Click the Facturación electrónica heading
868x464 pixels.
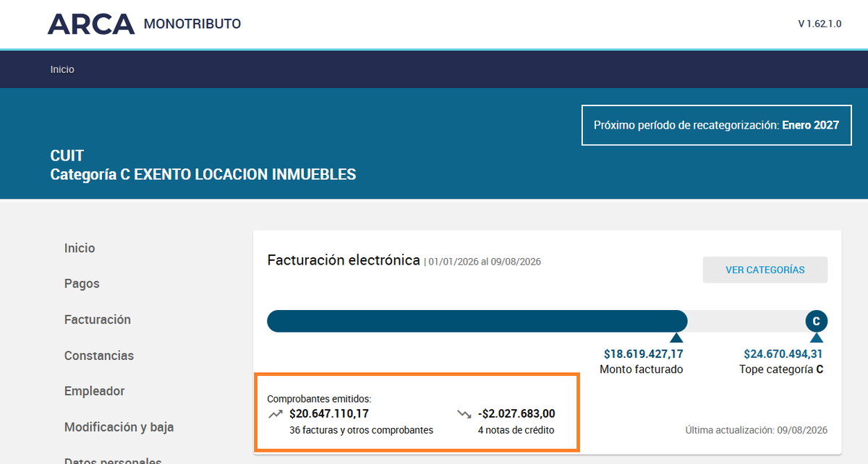click(344, 260)
